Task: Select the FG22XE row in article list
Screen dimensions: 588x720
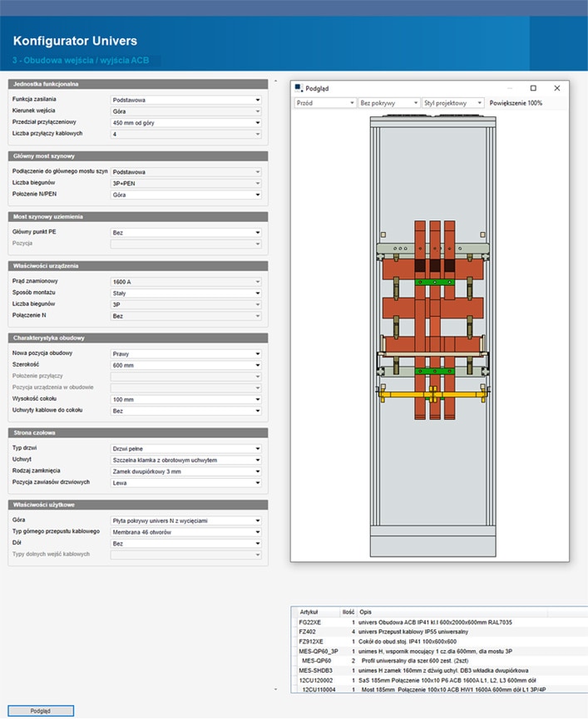Action: pyautogui.click(x=312, y=622)
